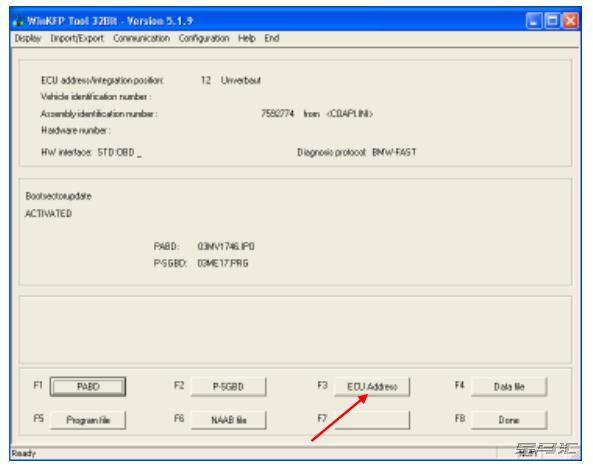Click the PABD file name 03MV1746.IPO
The width and height of the screenshot is (593, 471).
(226, 247)
